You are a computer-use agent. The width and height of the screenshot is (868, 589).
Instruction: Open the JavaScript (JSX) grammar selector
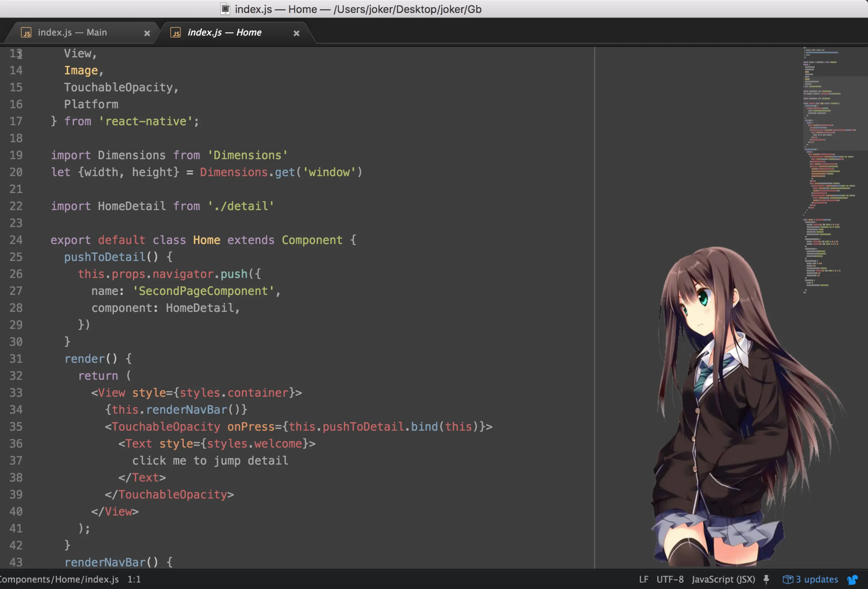pos(723,579)
